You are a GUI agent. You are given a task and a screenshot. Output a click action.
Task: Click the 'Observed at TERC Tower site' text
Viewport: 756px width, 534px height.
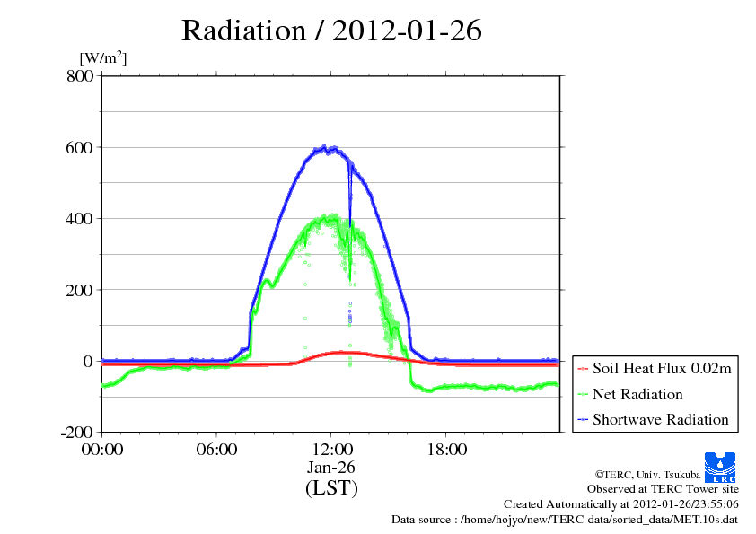point(663,489)
